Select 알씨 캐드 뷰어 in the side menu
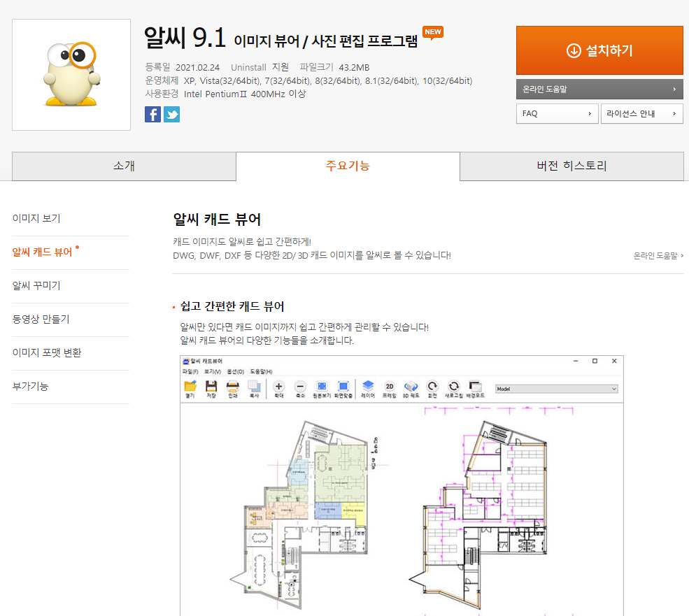 (x=42, y=252)
